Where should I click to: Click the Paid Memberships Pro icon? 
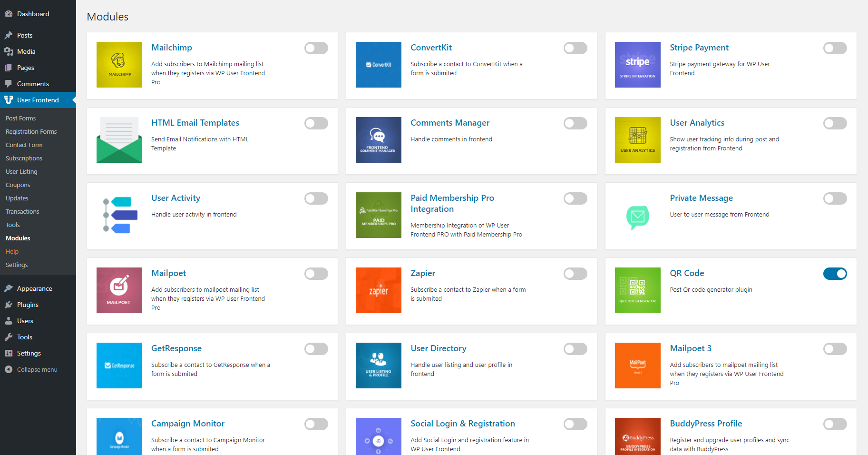(x=378, y=215)
